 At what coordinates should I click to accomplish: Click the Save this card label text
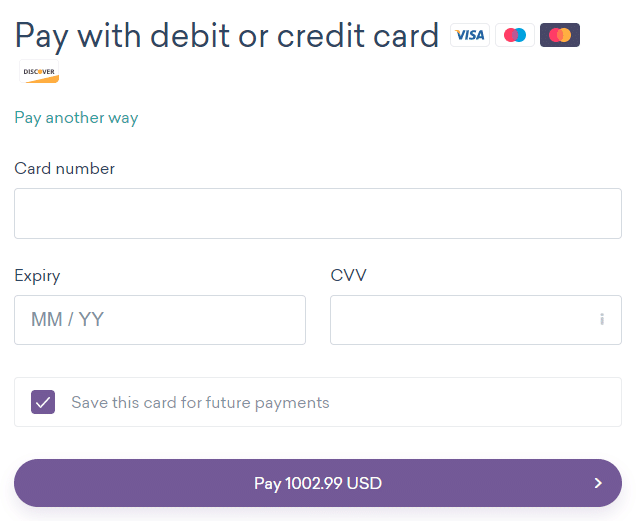coord(200,403)
